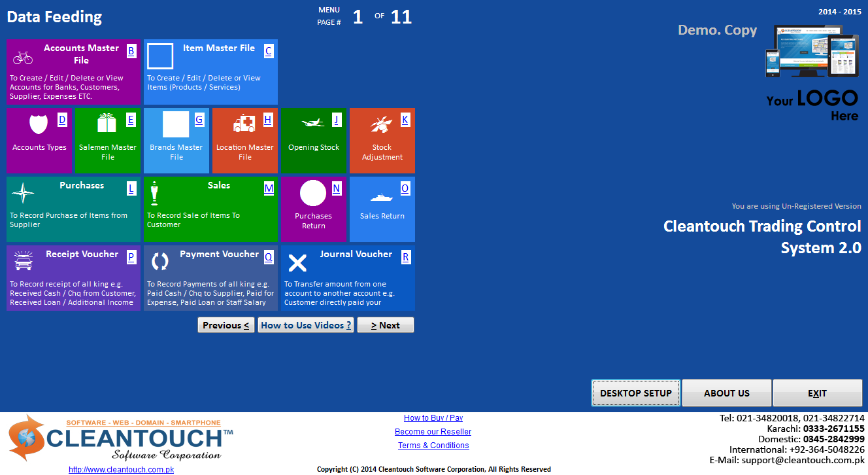Screen dimensions: 868x475
Task: Open DESKTOP SETUP
Action: [636, 393]
